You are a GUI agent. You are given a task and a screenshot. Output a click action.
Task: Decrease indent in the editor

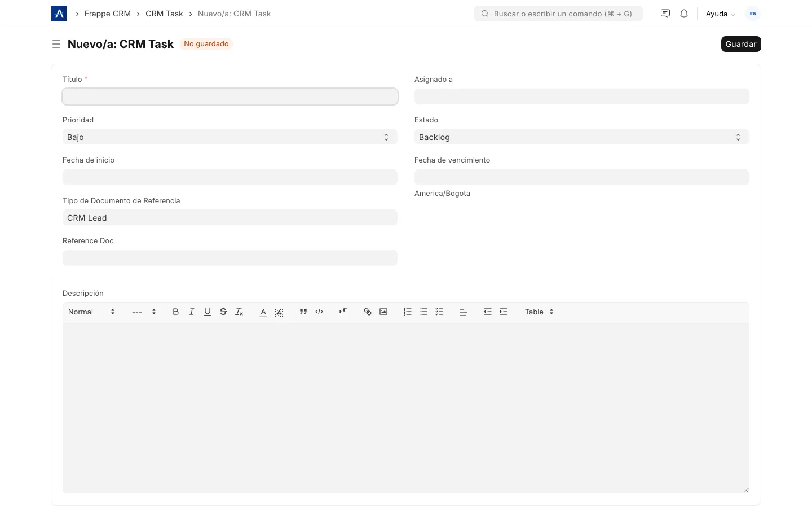[488, 312]
